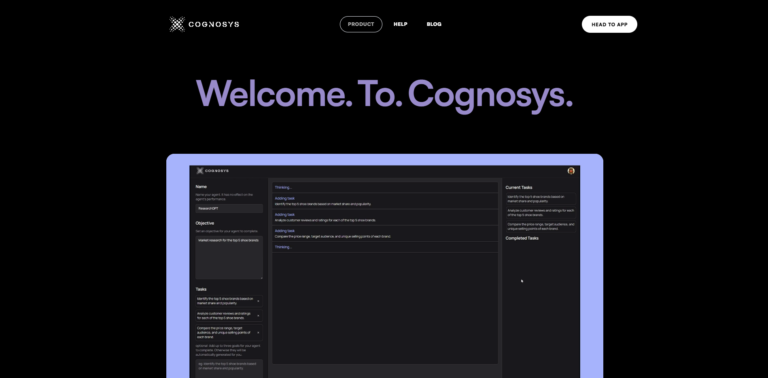768x378 pixels.
Task: Focus the agent Name input field
Action: click(229, 209)
